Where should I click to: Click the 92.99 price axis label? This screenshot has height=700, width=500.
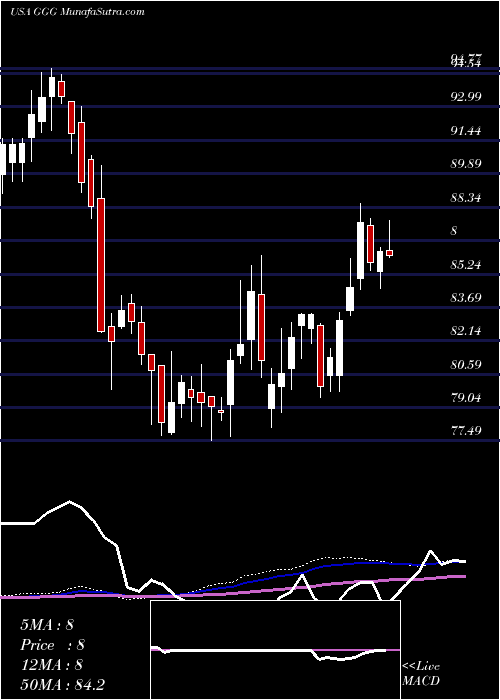coord(466,97)
